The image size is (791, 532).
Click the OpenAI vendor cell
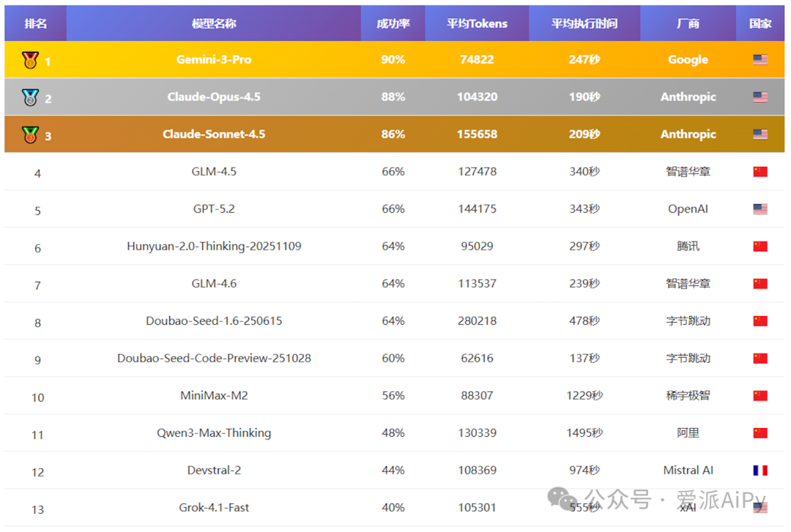coord(688,209)
